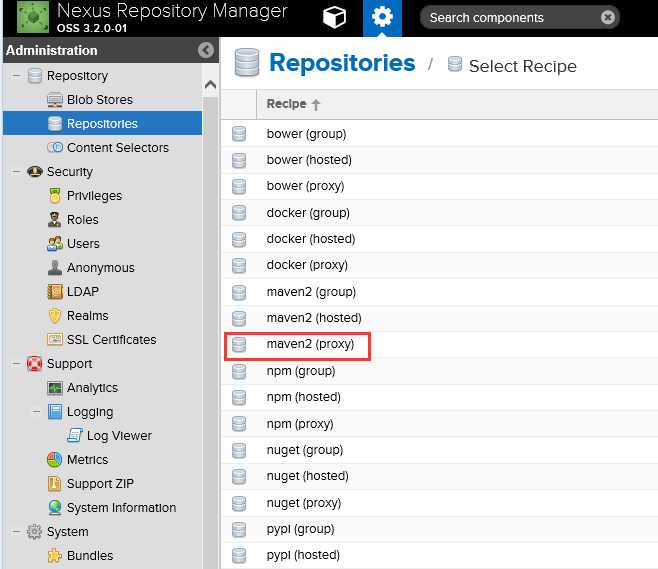
Task: Select the nuget (proxy) recipe
Action: (x=439, y=503)
